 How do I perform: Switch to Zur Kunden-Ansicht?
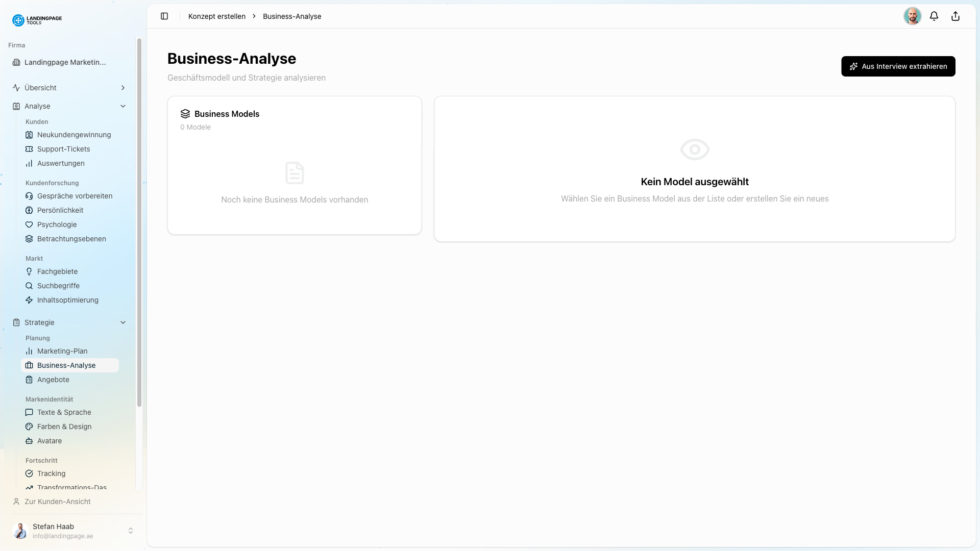pos(57,502)
